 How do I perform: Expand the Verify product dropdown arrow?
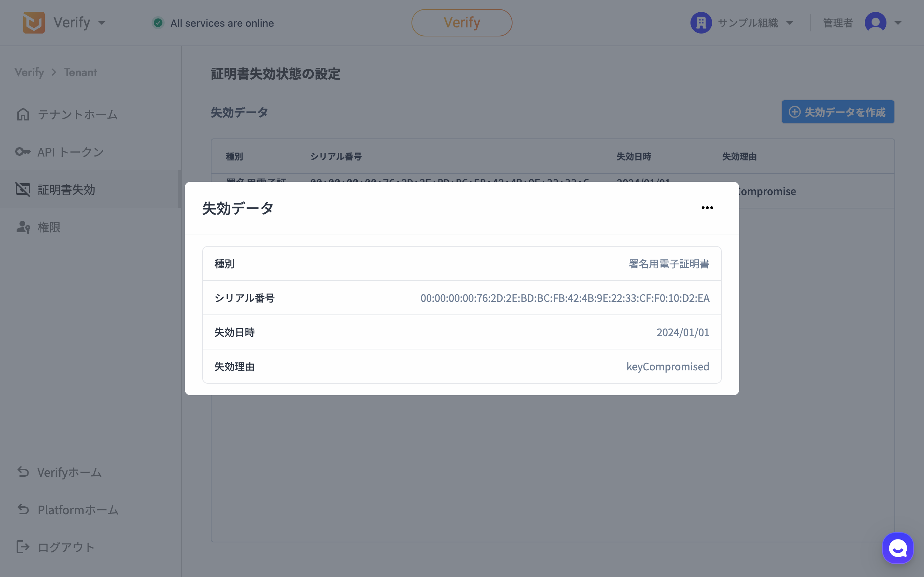coord(101,23)
